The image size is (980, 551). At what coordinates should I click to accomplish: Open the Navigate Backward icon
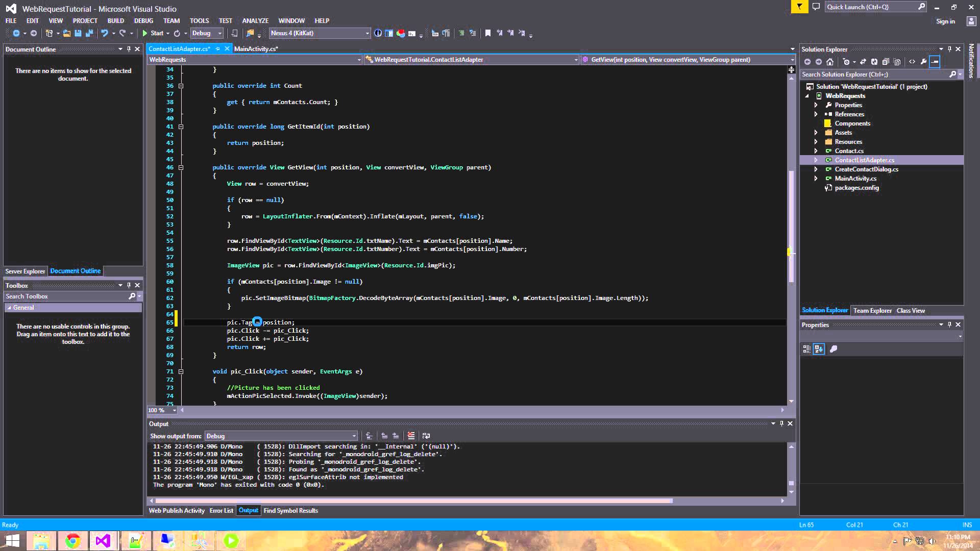click(x=16, y=33)
